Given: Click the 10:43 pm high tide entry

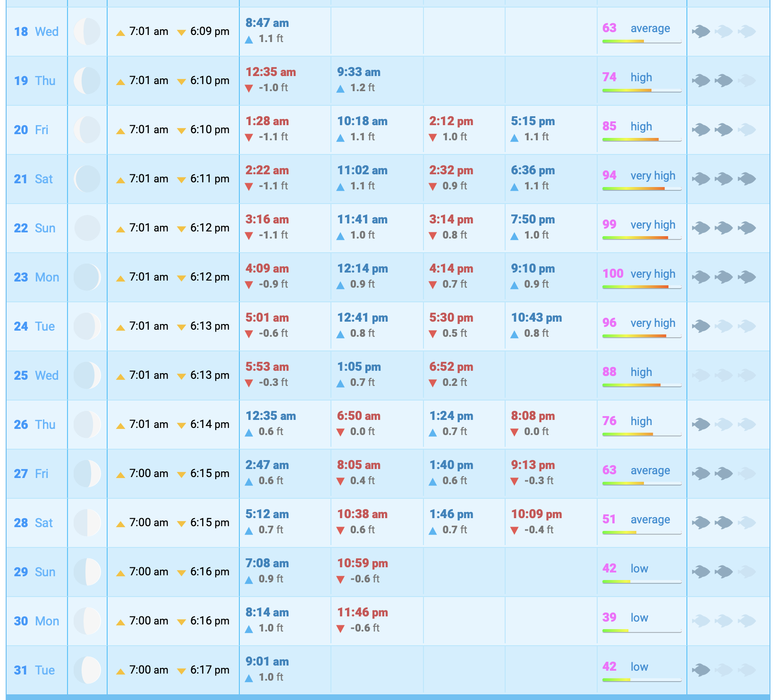Looking at the screenshot, I should click(x=536, y=318).
